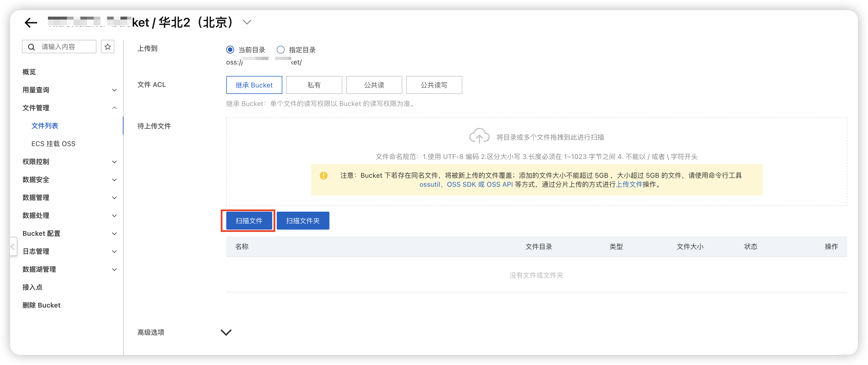Viewport: 868px width, 365px height.
Task: Click the back arrow icon
Action: click(x=31, y=23)
